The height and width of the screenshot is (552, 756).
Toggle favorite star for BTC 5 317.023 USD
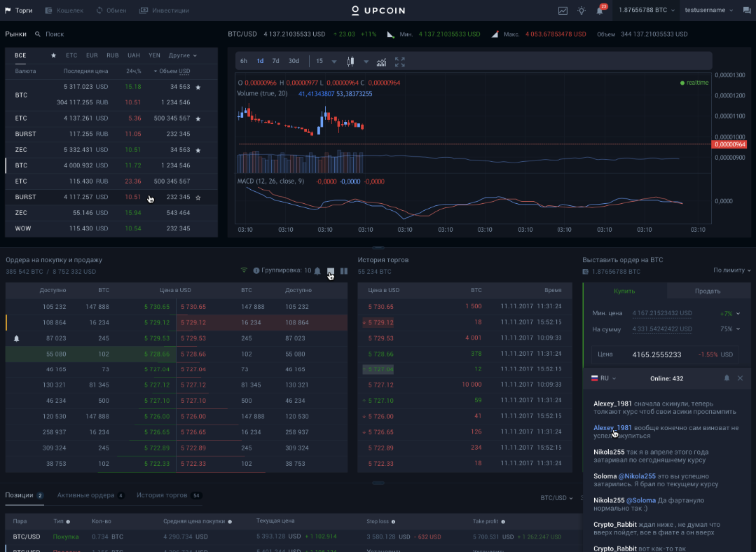[198, 88]
